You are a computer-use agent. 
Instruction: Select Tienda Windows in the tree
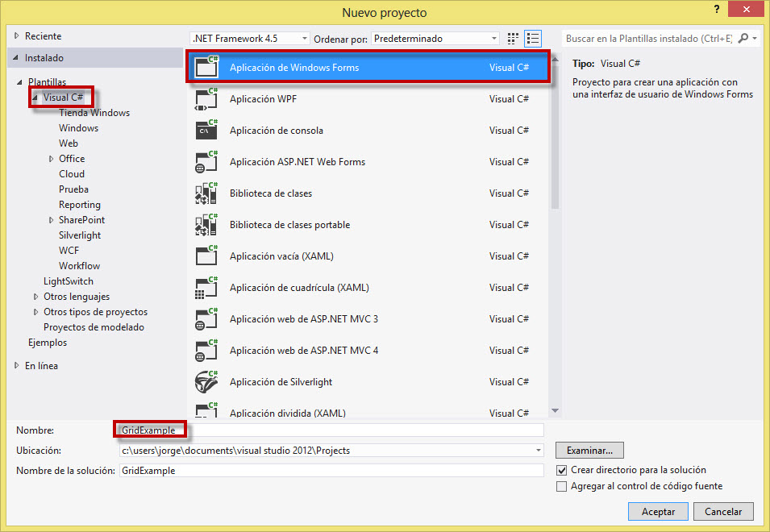94,113
